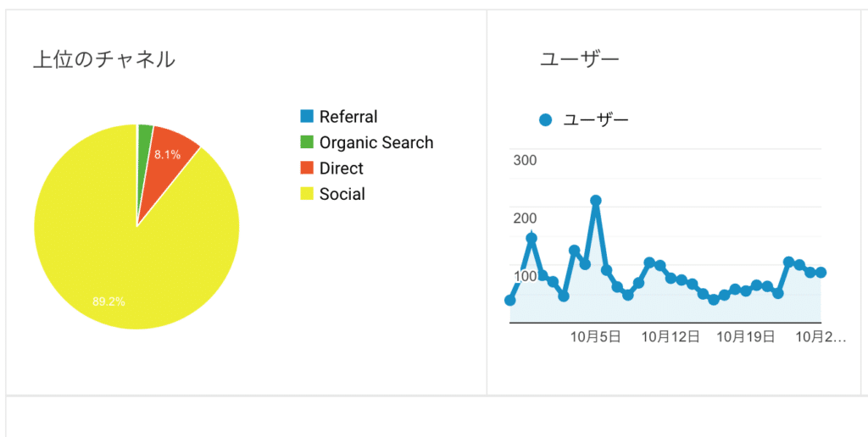This screenshot has height=437, width=868.
Task: Click the ユーザー line chart legend text
Action: [x=596, y=119]
